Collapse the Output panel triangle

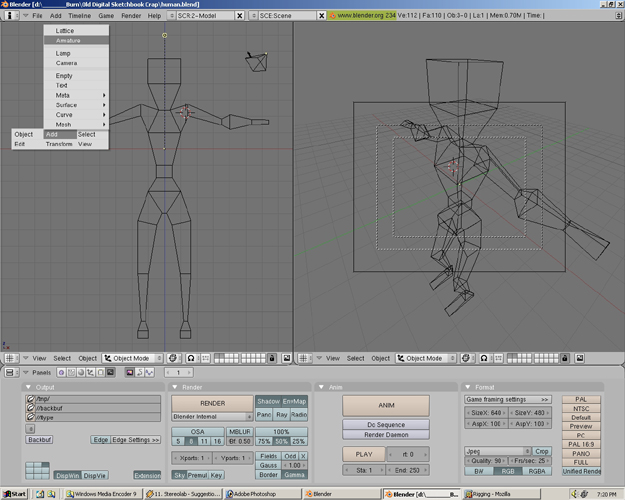(28, 387)
